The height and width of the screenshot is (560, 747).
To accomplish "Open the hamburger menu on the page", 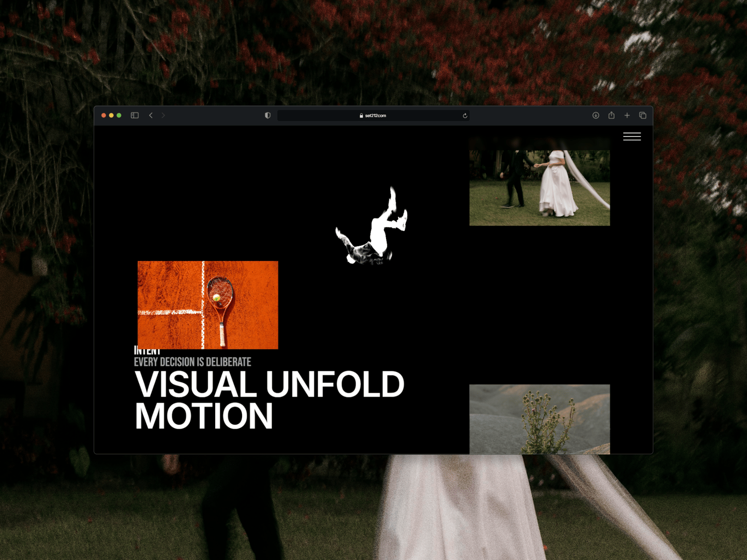I will [632, 136].
